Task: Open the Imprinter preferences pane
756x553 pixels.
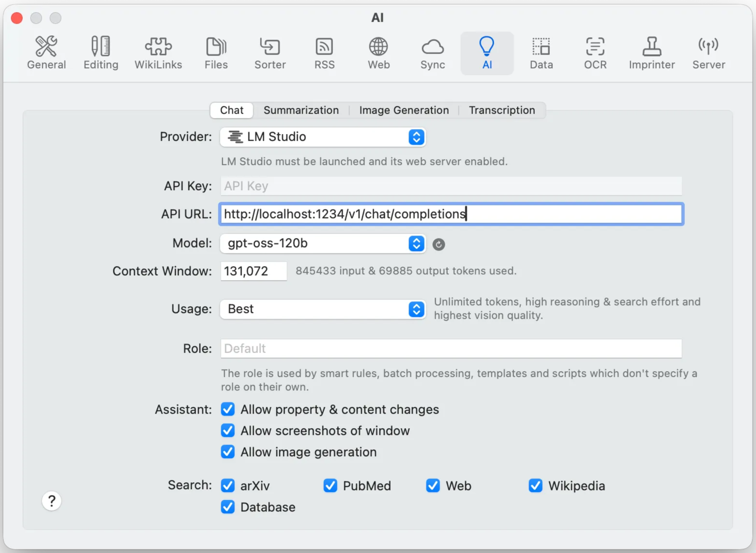Action: 651,52
